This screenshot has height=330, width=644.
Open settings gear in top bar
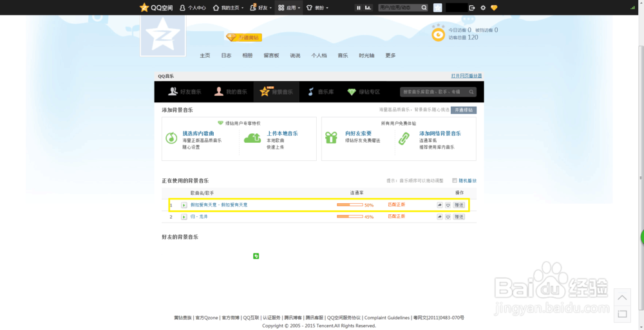[x=483, y=7]
